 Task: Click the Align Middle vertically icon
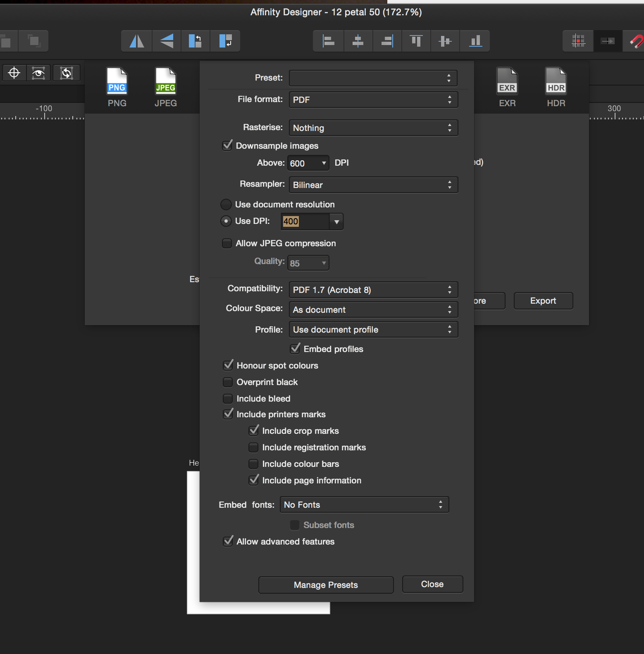coord(445,41)
